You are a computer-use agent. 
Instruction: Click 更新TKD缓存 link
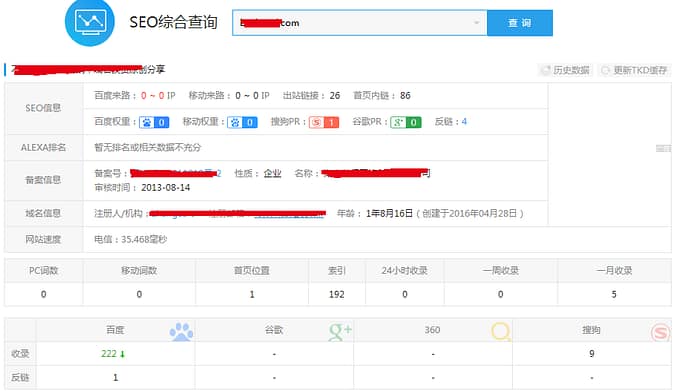tap(640, 70)
